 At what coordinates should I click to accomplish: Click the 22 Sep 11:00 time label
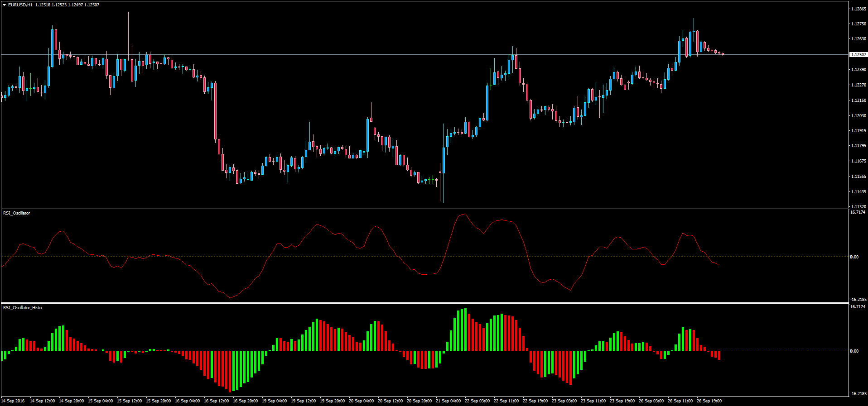coord(506,401)
